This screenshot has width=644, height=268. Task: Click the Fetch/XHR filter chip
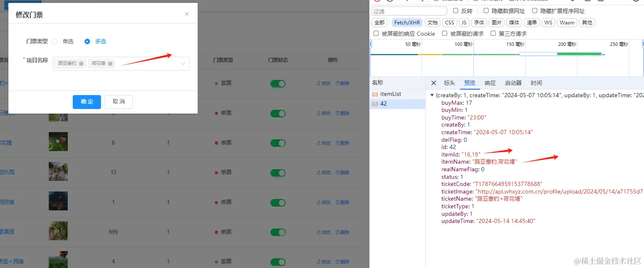coord(407,22)
